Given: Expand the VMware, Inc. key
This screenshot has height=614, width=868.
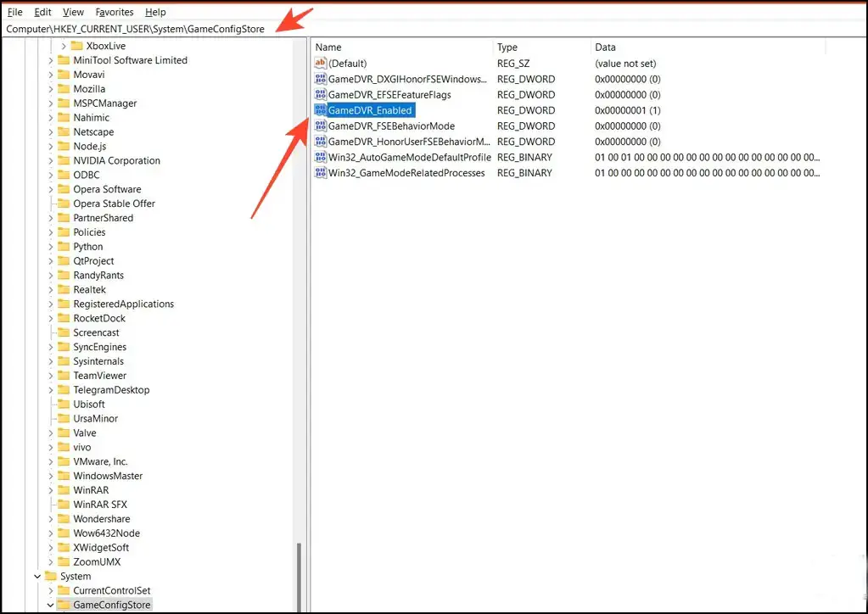Looking at the screenshot, I should pyautogui.click(x=50, y=461).
